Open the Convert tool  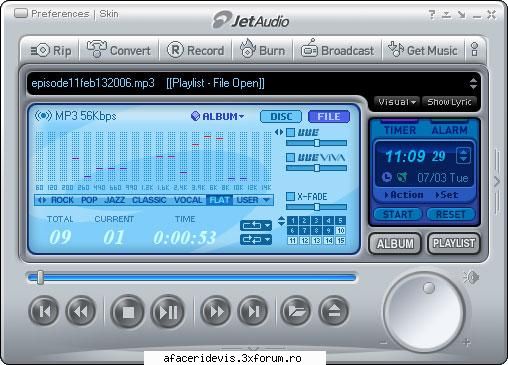tap(118, 50)
